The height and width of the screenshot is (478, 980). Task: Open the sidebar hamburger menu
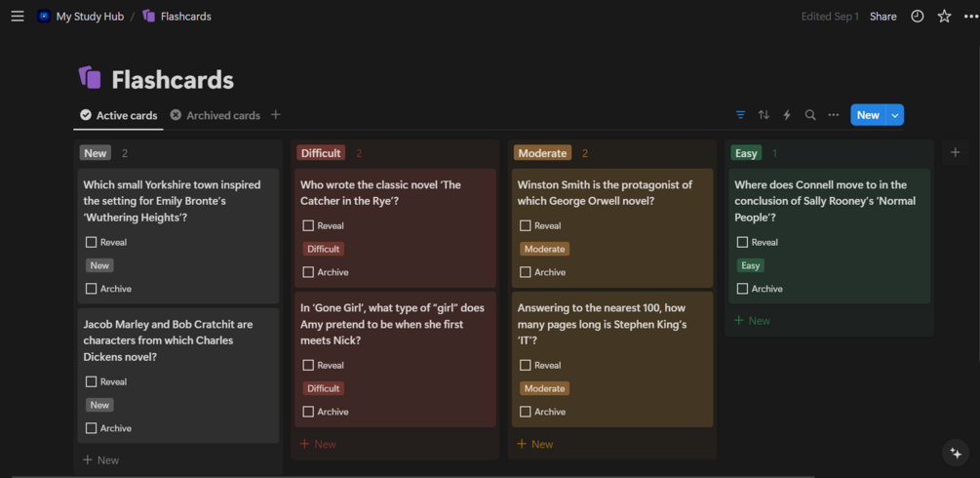(x=18, y=17)
